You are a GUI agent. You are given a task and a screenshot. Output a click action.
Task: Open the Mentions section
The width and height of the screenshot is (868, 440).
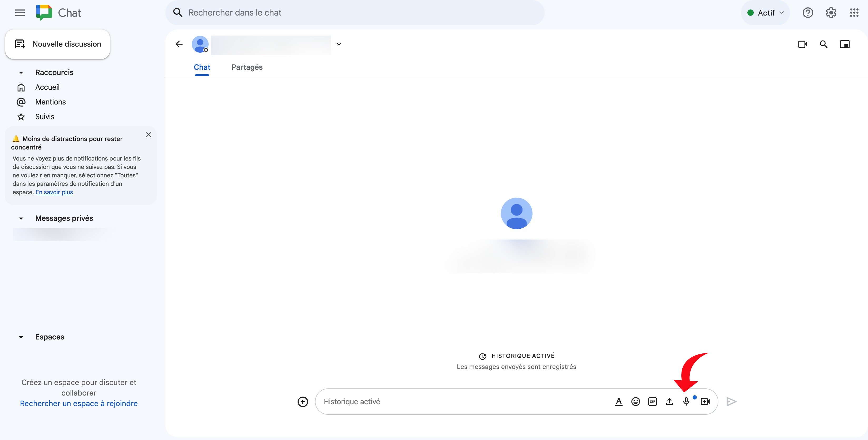click(51, 102)
